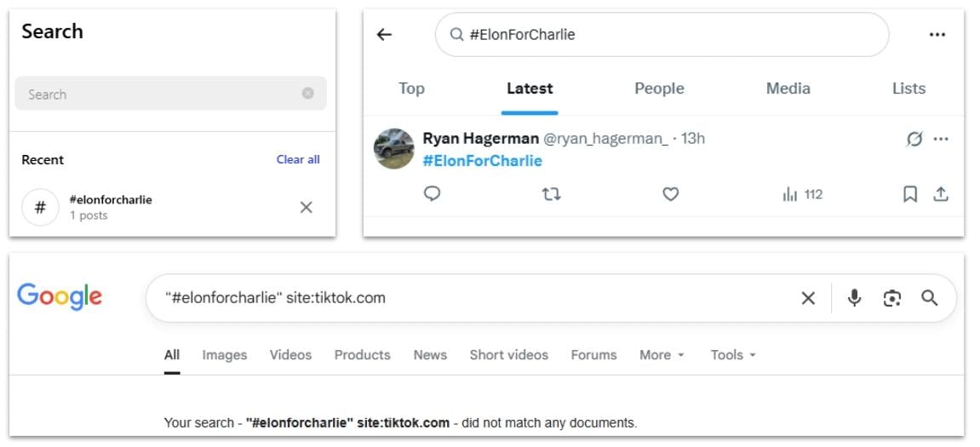Click the 'did not match any documents' message
Viewport: 980px width, 447px height.
point(550,422)
